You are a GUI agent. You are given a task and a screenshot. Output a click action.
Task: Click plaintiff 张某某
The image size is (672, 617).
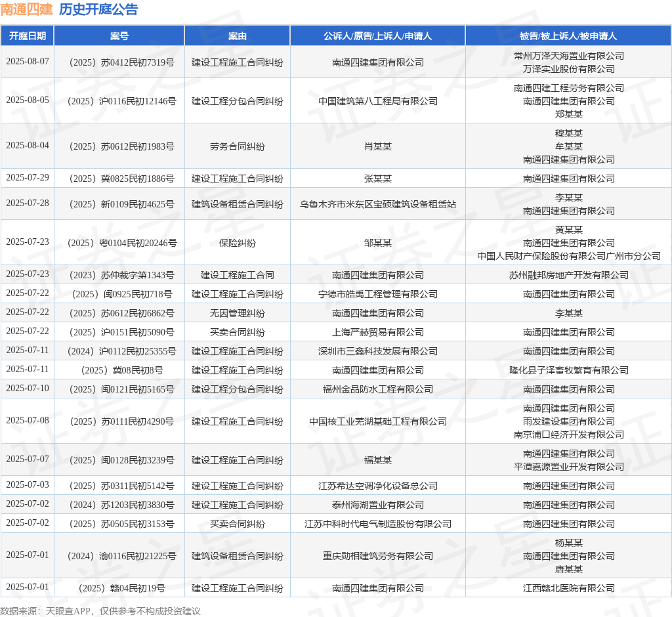point(377,179)
